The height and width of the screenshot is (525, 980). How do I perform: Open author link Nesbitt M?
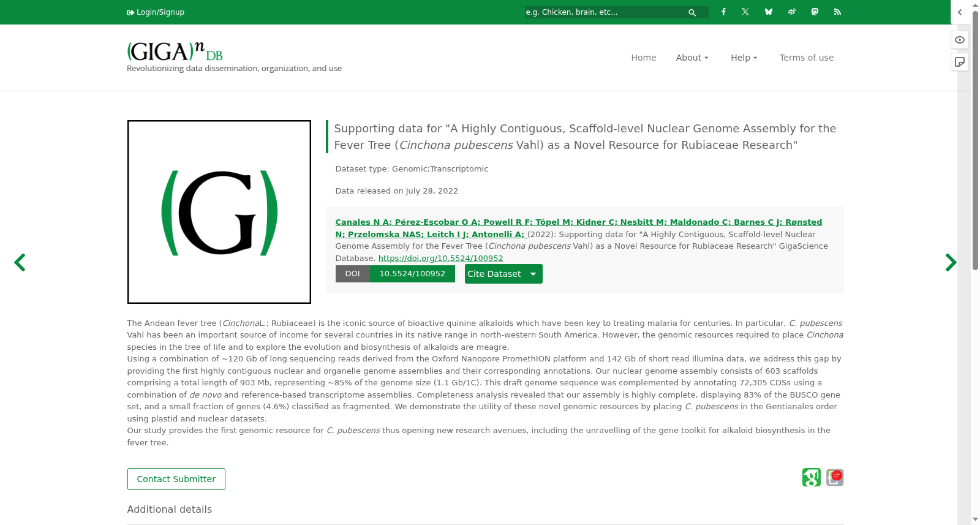[643, 222]
